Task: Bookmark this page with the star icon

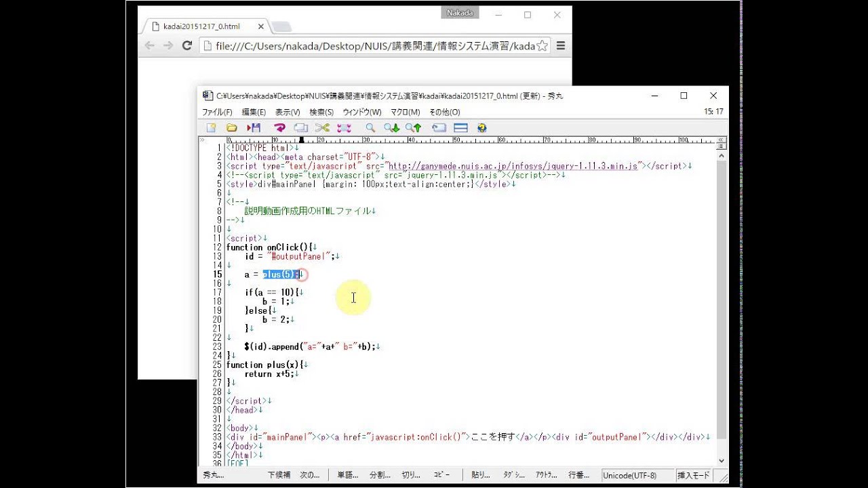Action: point(542,45)
